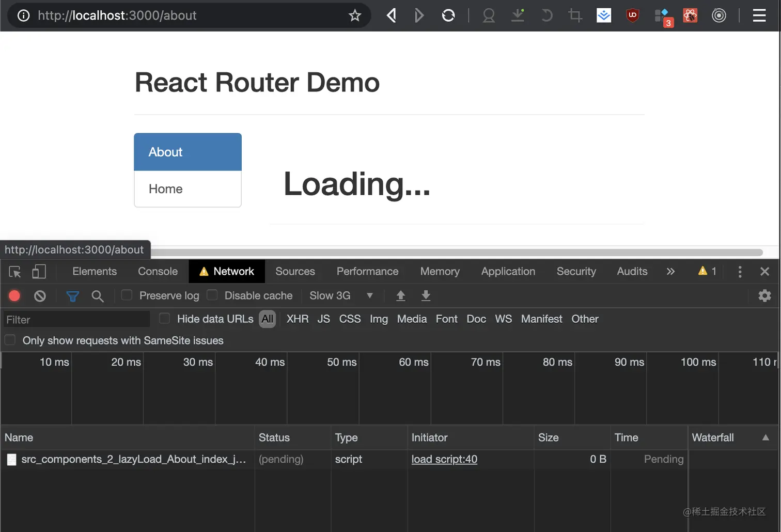This screenshot has width=781, height=532.
Task: Click the site info icon in address bar
Action: (24, 15)
